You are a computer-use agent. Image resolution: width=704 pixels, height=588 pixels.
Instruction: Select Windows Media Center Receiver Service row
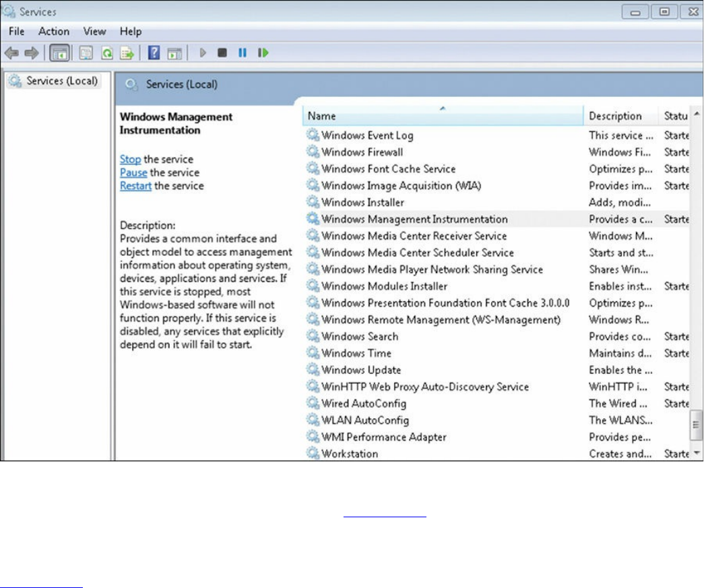point(497,236)
